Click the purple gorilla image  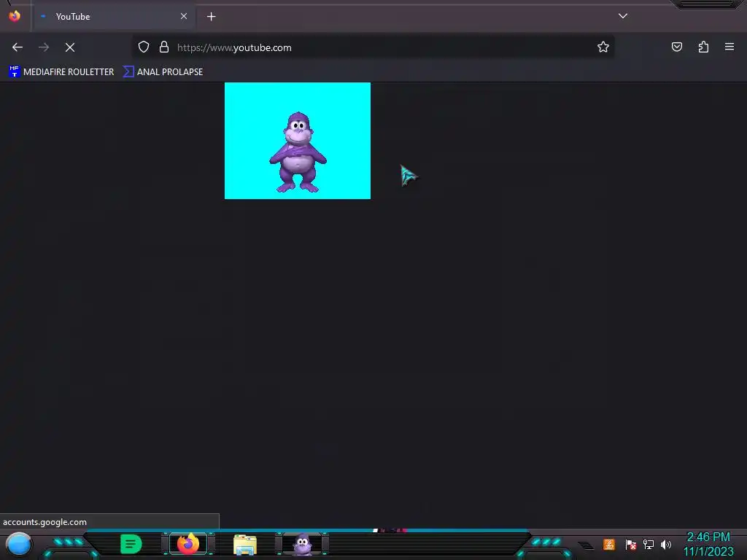tap(298, 141)
